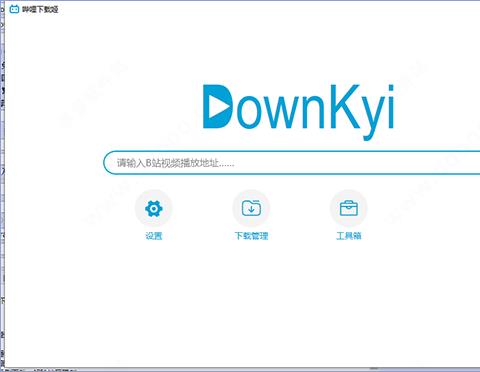
Task: Click the 设置 text label
Action: (154, 236)
